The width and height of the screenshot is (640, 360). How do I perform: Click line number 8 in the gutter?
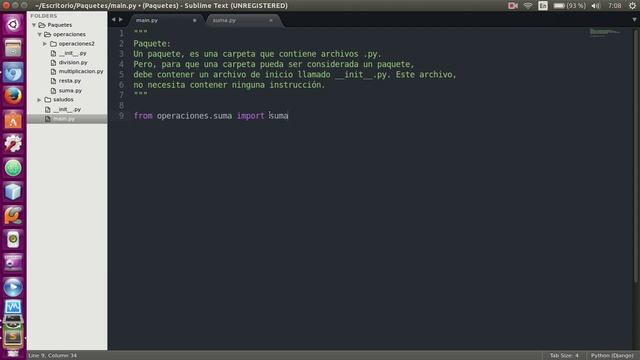tap(121, 106)
